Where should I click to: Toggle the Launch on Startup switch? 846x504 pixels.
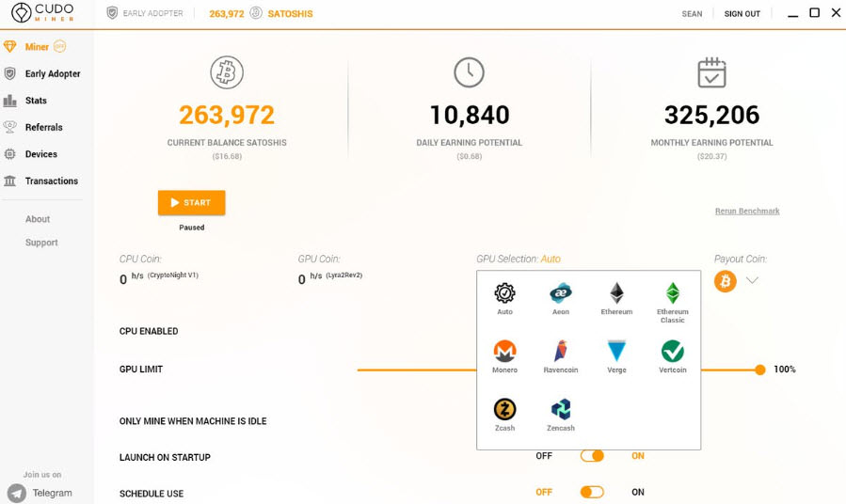point(592,456)
